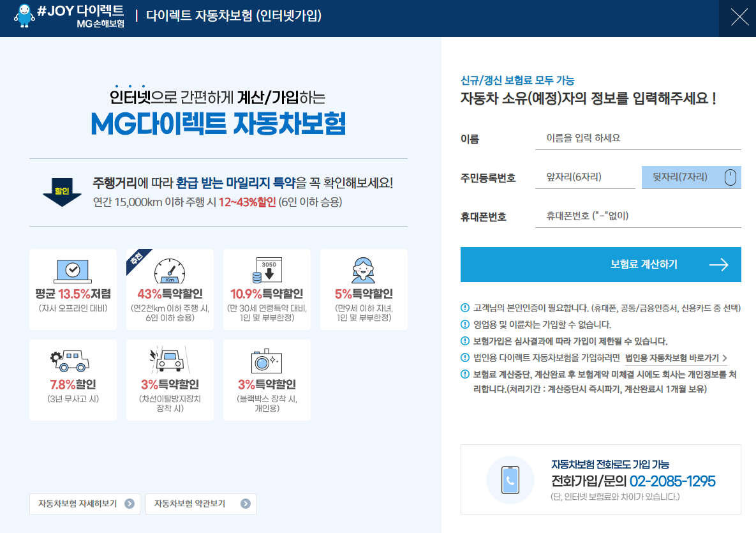
Task: Click the 전화가입/문의 label
Action: (589, 481)
